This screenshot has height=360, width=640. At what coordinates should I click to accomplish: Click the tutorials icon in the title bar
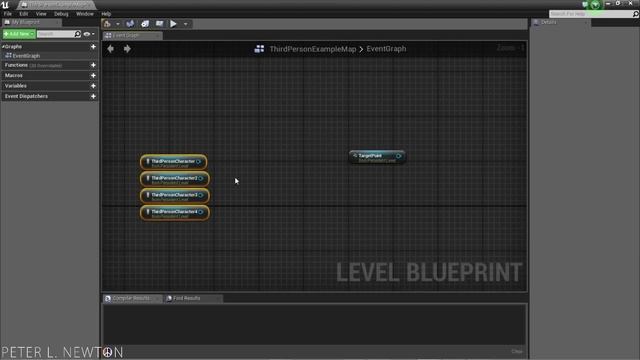click(595, 5)
